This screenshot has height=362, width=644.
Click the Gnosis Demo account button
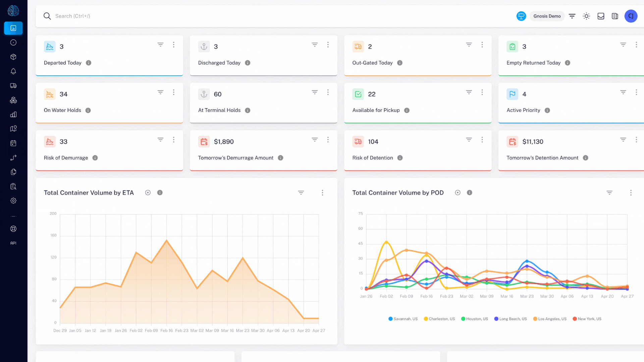(x=547, y=16)
